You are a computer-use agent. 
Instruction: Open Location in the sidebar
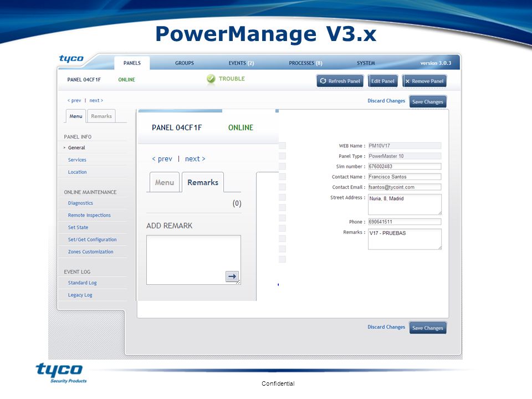[78, 172]
